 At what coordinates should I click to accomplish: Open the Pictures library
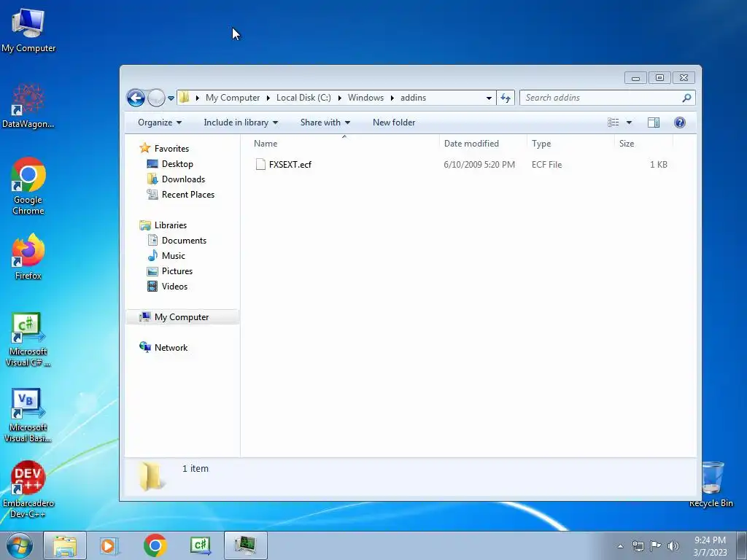tap(177, 271)
